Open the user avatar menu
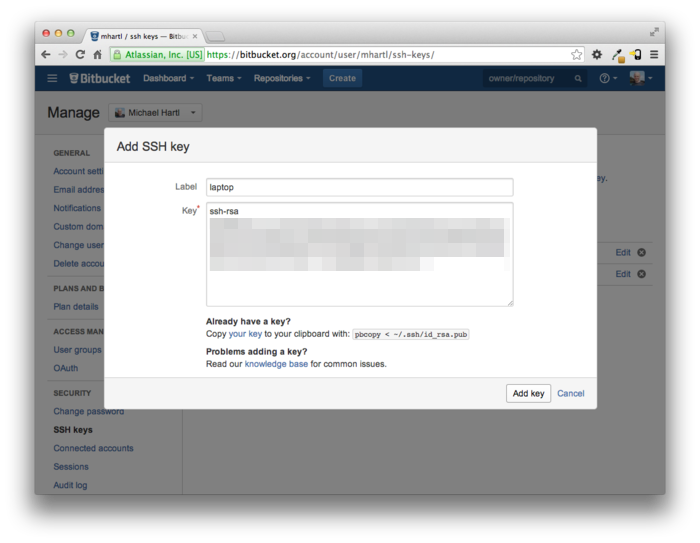The image size is (700, 543). [x=641, y=78]
